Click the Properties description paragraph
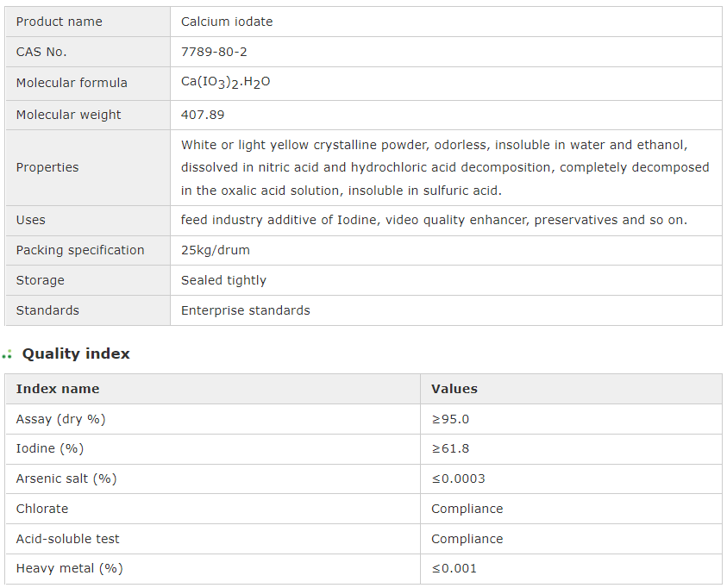 click(x=445, y=167)
